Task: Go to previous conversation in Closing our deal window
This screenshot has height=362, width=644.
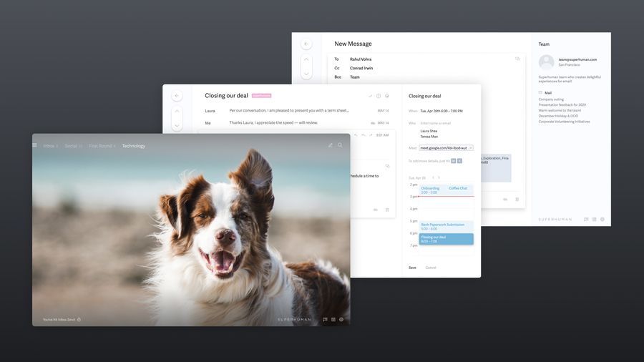Action: [177, 111]
